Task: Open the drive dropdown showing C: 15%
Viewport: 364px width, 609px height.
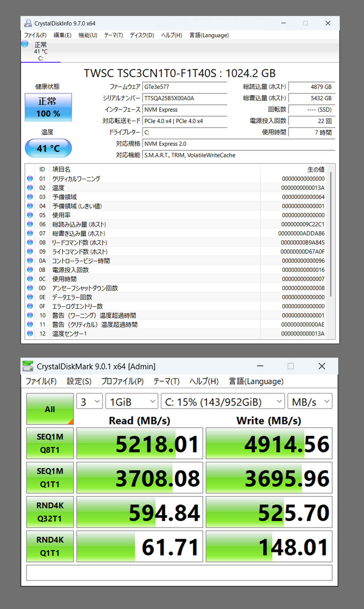Action: [223, 402]
